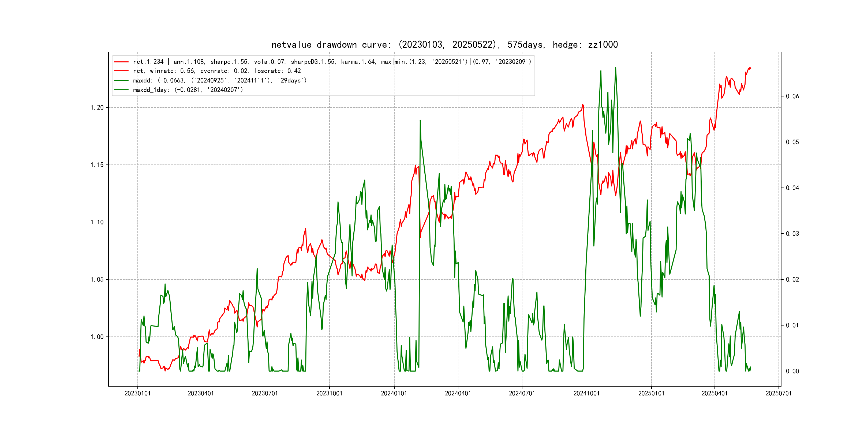Click the red swatch beside winrate legend entry

(121, 71)
